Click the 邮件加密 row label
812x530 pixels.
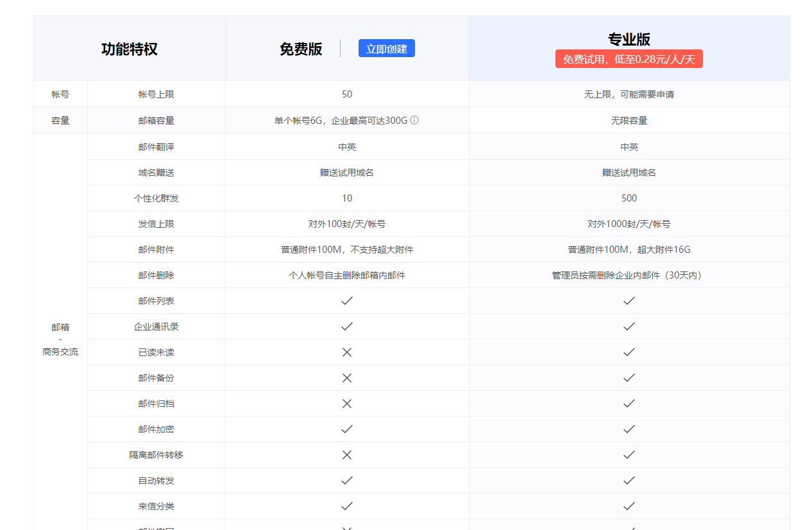click(156, 429)
